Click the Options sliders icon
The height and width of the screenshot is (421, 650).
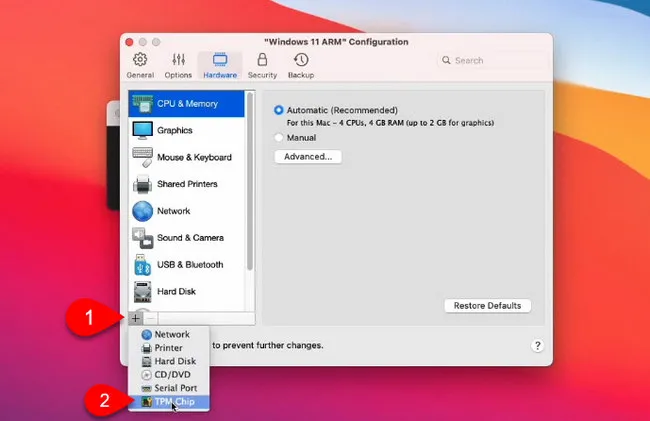179,60
